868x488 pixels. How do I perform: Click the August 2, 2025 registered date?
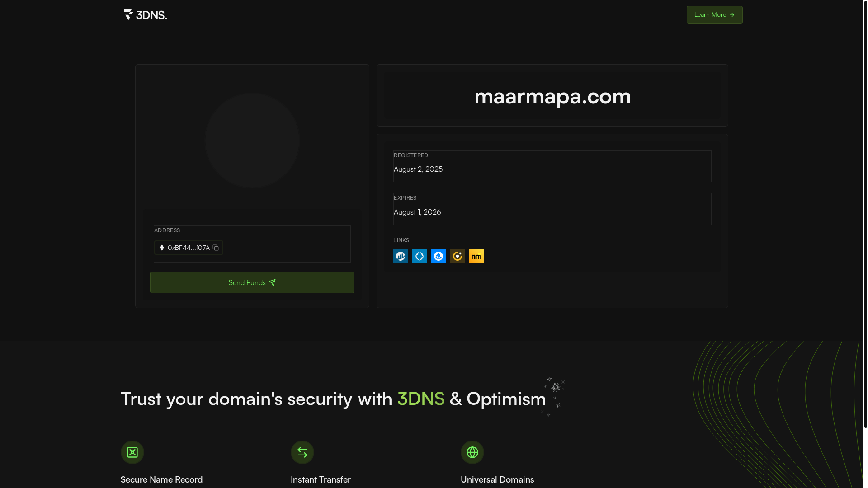coord(418,169)
